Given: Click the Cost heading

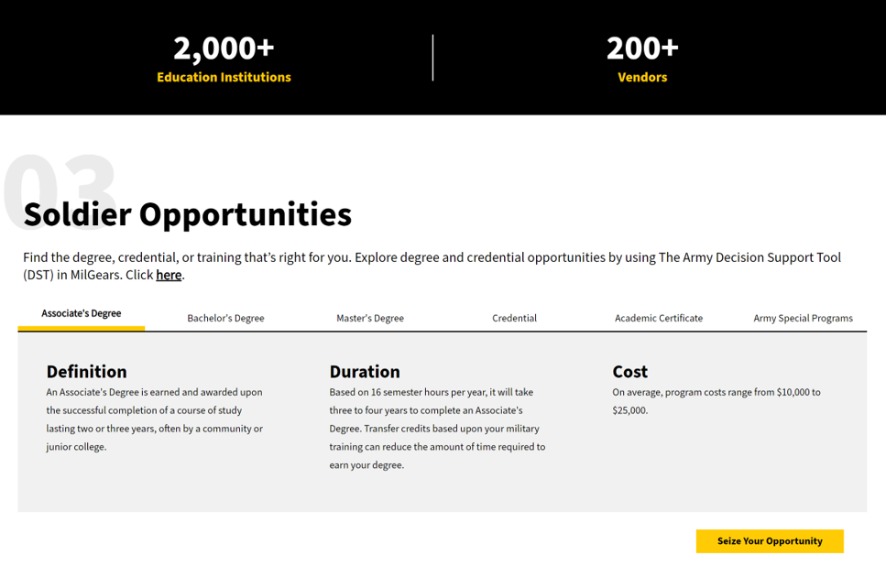Looking at the screenshot, I should 629,371.
